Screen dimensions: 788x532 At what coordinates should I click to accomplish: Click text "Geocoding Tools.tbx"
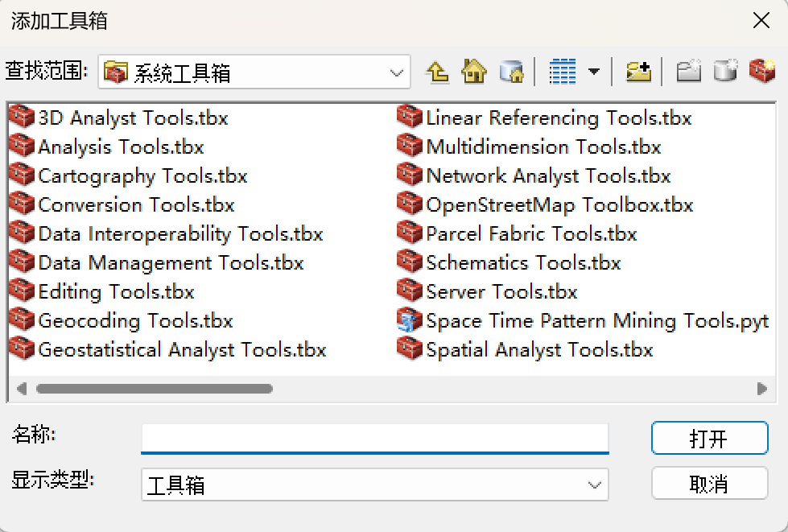(136, 321)
